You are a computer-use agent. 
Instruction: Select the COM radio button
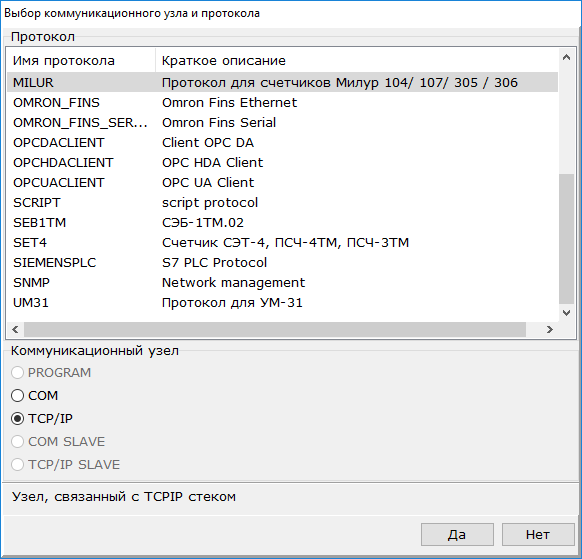17,396
